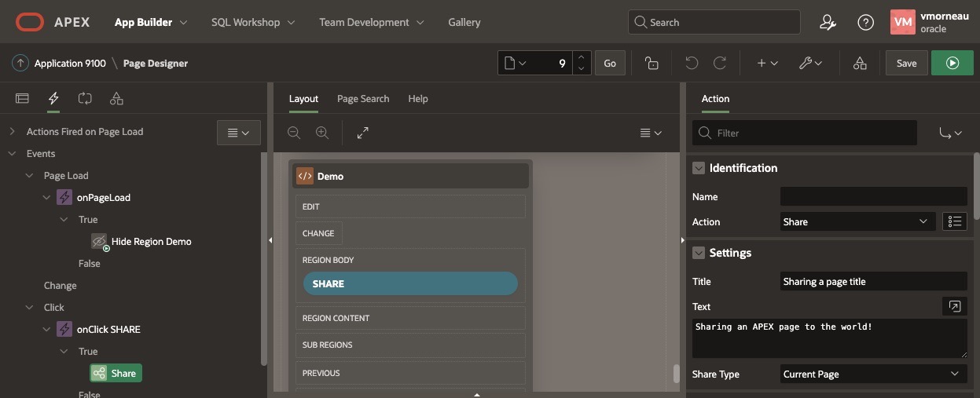Screen dimensions: 980x398
Task: Expand the layout to full screen
Action: [362, 133]
